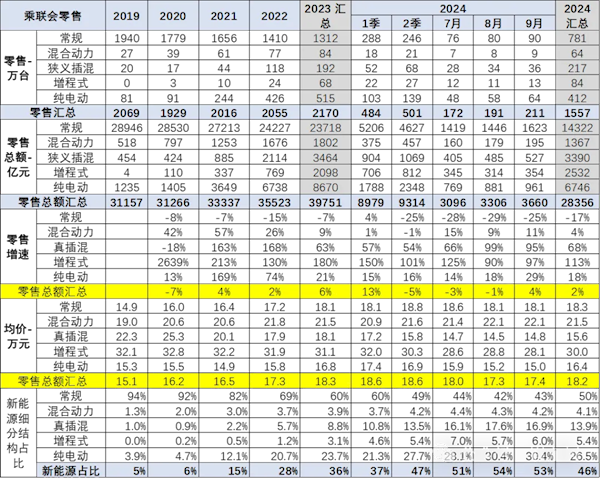
Task: Click the merged 2024 header cell
Action: (453, 8)
